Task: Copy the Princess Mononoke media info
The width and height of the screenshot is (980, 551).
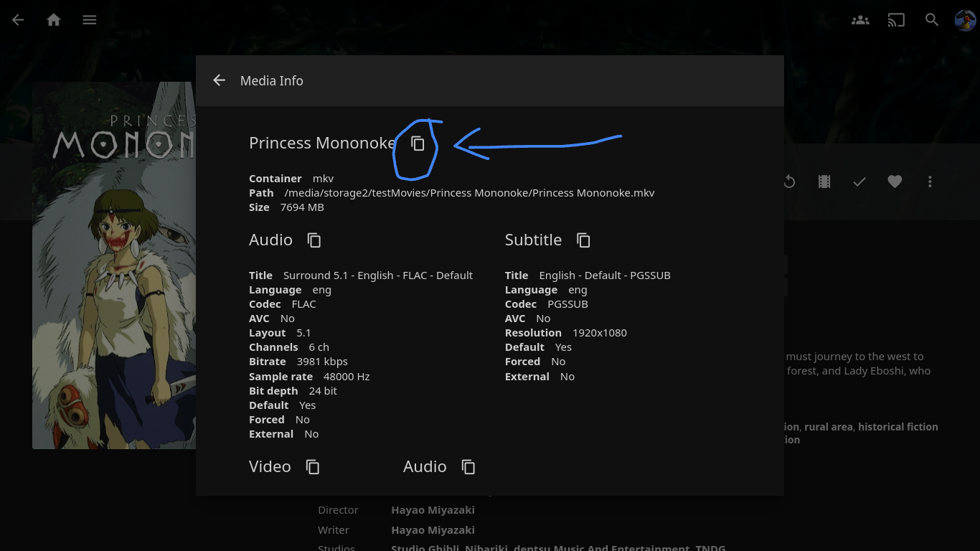Action: click(x=418, y=143)
